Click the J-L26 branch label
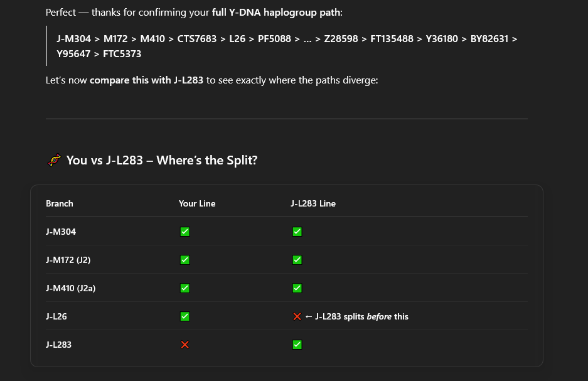The image size is (588, 381). [x=56, y=316]
